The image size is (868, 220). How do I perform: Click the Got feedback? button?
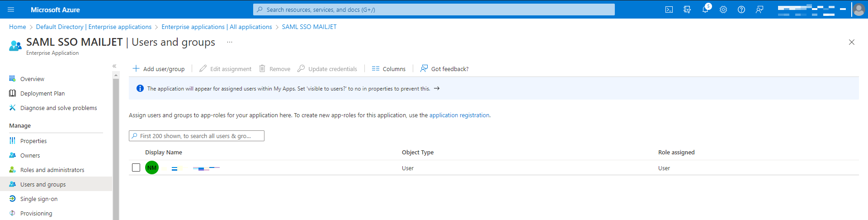pyautogui.click(x=444, y=68)
